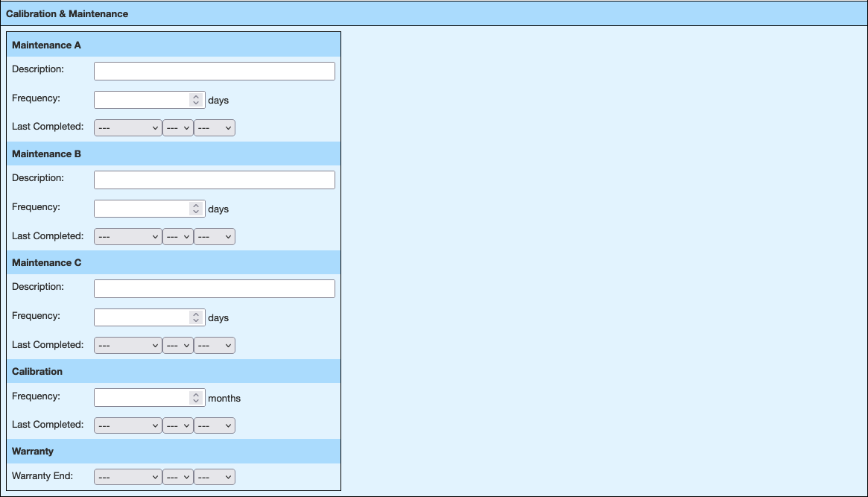The width and height of the screenshot is (868, 497).
Task: Open Warranty End day dropdown
Action: [178, 477]
